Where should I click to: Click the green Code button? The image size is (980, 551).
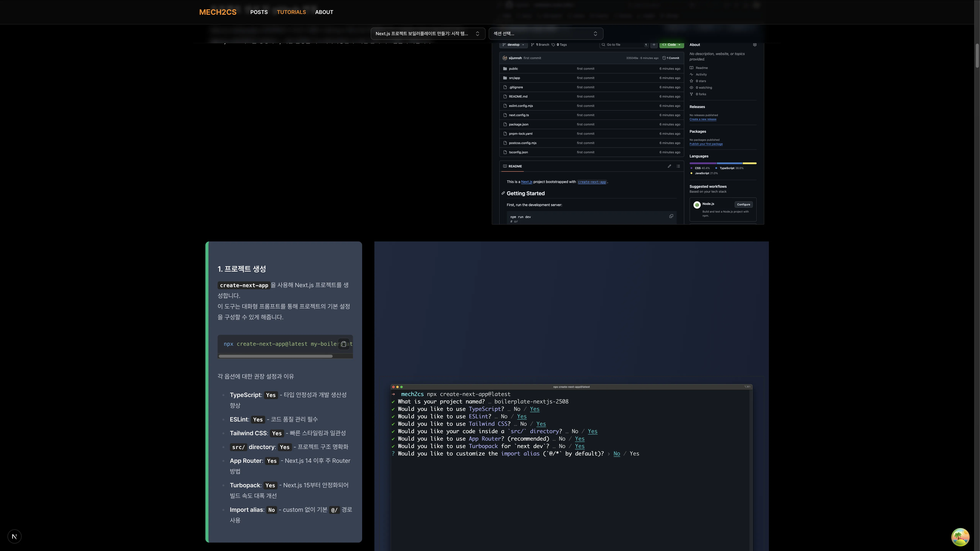click(671, 45)
